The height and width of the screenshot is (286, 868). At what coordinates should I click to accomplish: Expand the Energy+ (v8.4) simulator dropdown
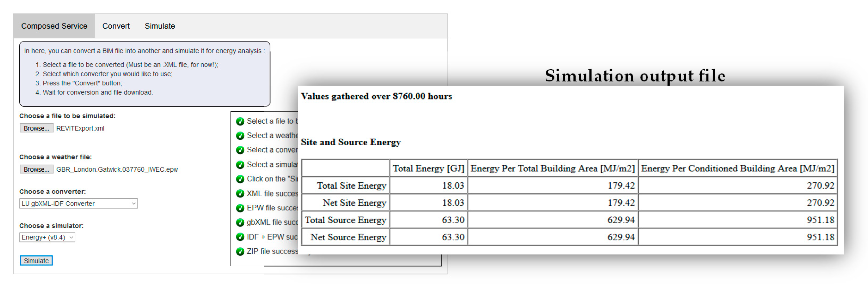tap(47, 237)
